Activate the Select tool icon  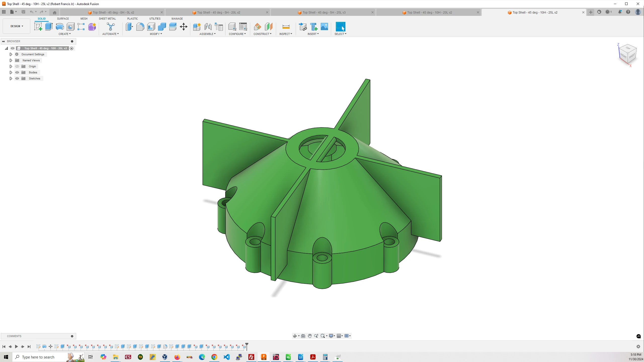point(340,27)
